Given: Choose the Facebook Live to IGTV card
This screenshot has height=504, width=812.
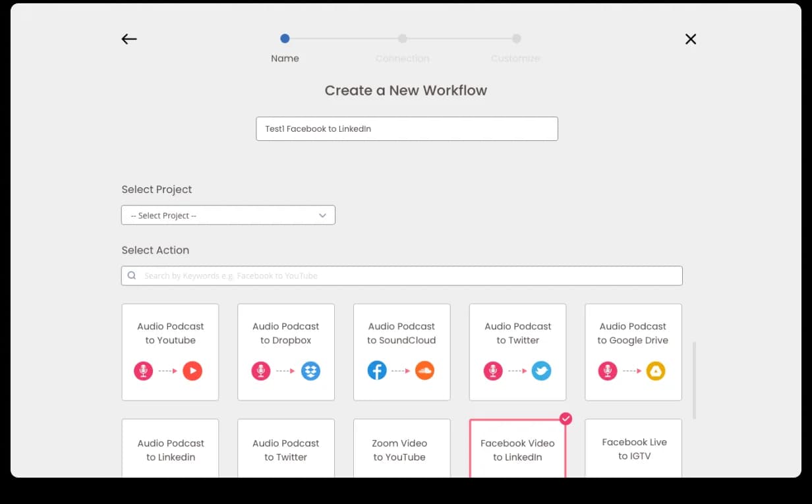Looking at the screenshot, I should tap(633, 448).
